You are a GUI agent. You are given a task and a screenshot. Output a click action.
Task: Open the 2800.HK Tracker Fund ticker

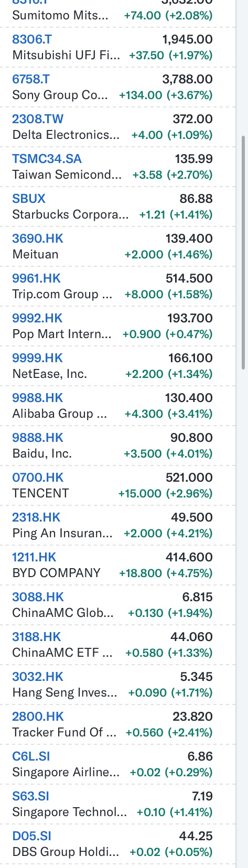pos(38,717)
